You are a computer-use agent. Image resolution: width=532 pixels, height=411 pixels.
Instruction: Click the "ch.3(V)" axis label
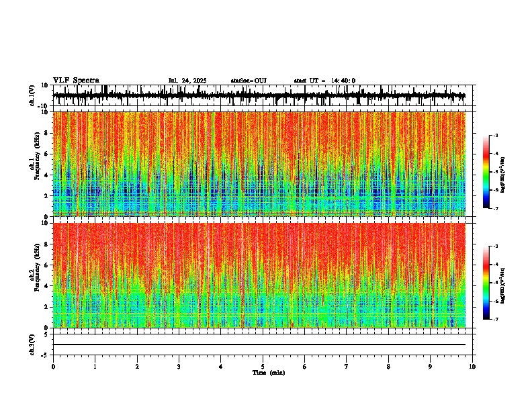tap(32, 345)
